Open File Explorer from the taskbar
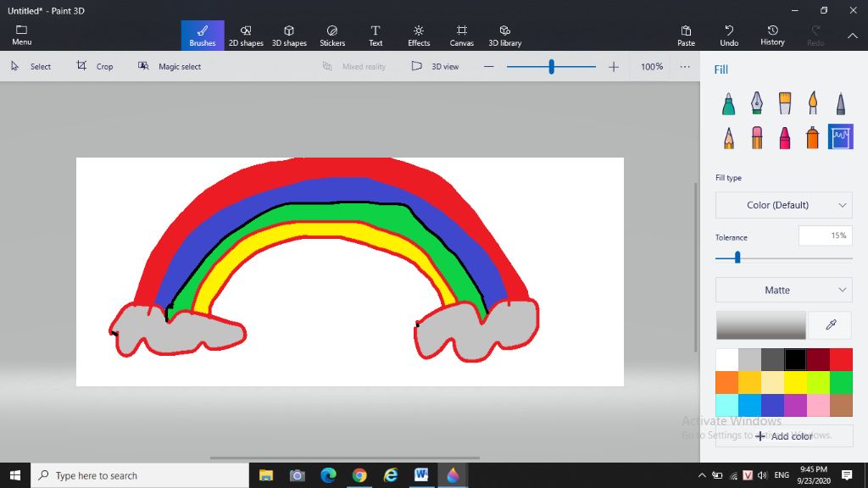 point(266,475)
